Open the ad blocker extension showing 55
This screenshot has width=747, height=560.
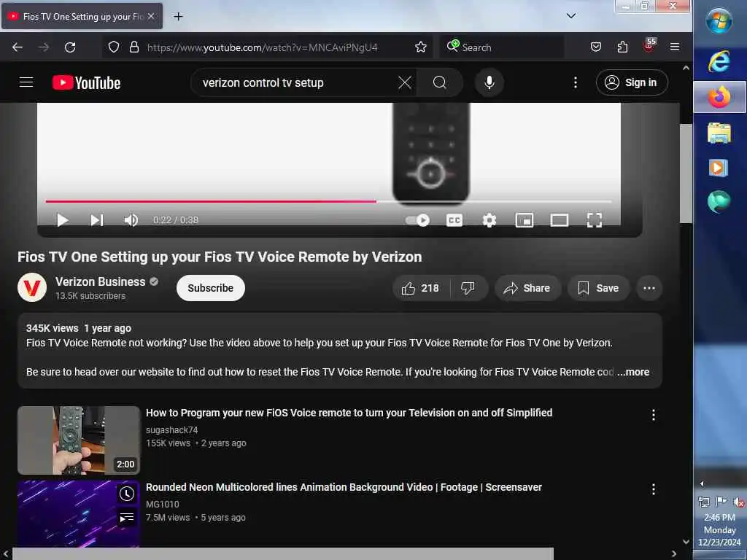pyautogui.click(x=649, y=46)
